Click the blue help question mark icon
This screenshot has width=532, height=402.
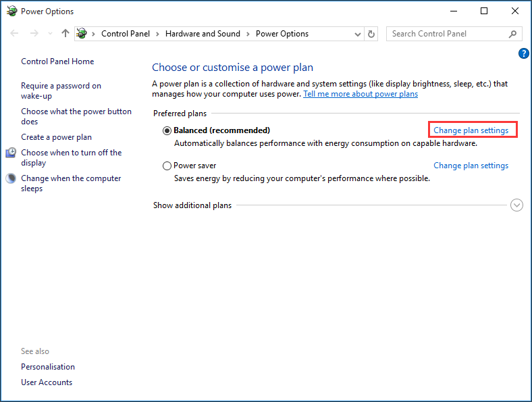tap(523, 53)
